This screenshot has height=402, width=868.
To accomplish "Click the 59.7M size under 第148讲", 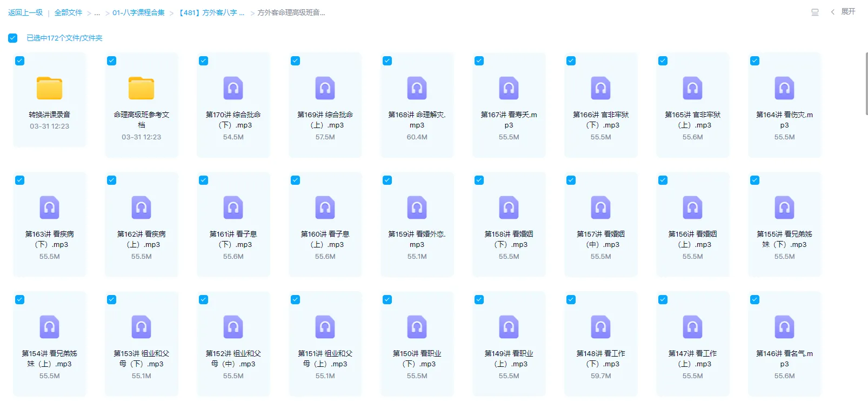I will point(600,376).
